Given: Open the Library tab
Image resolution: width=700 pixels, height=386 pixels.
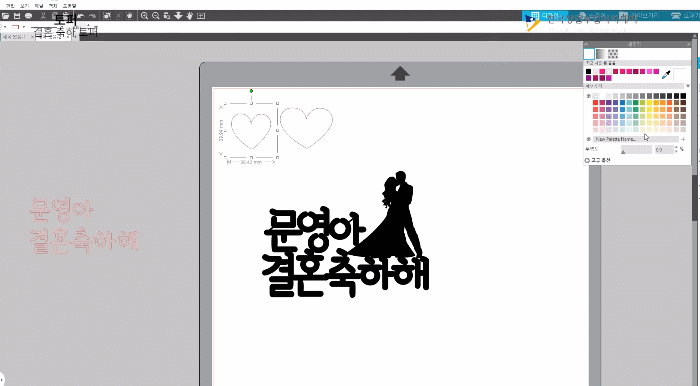Looking at the screenshot, I should coord(639,16).
